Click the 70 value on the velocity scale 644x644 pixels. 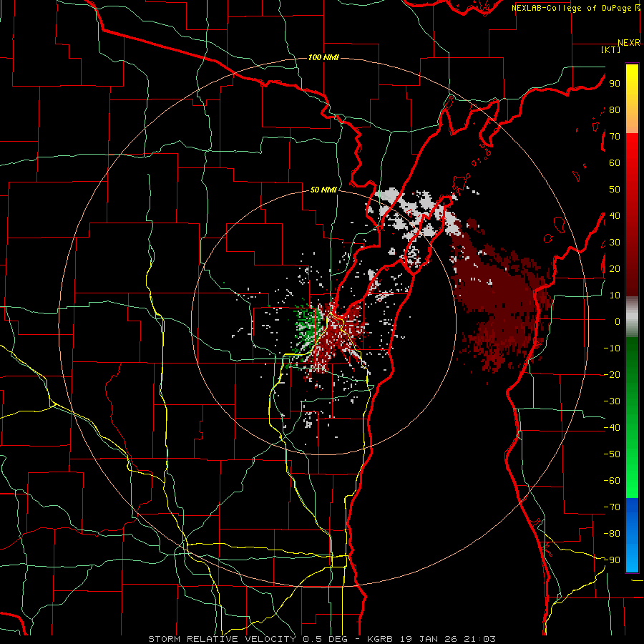pos(615,137)
